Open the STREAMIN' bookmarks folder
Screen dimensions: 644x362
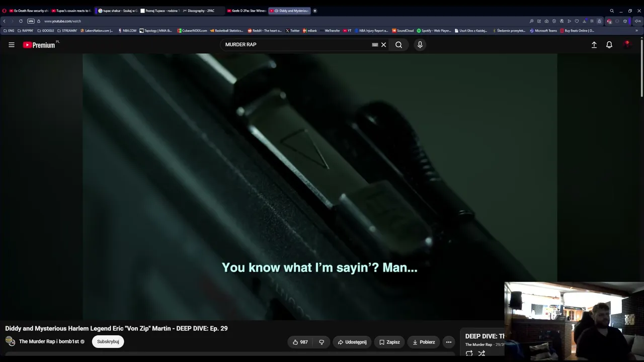point(67,31)
